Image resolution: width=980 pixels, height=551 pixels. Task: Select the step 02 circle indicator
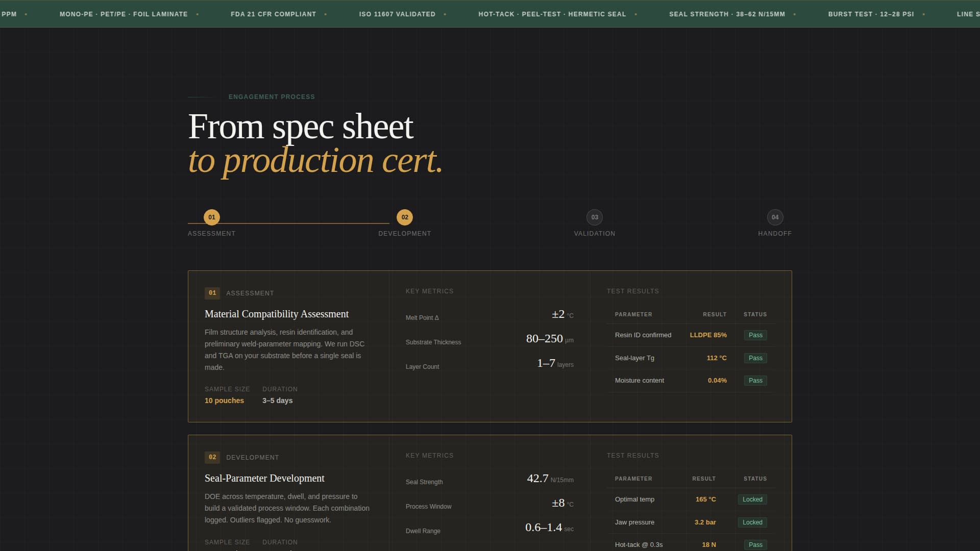tap(405, 217)
